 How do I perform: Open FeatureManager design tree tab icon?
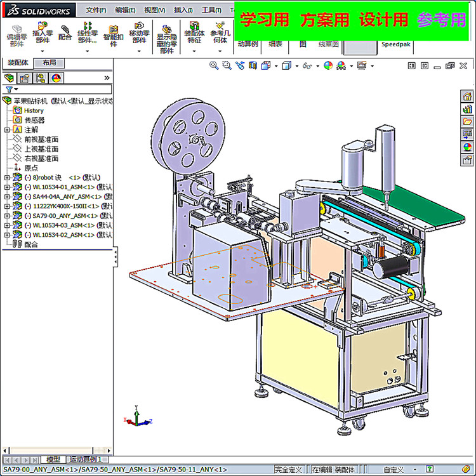(10, 78)
